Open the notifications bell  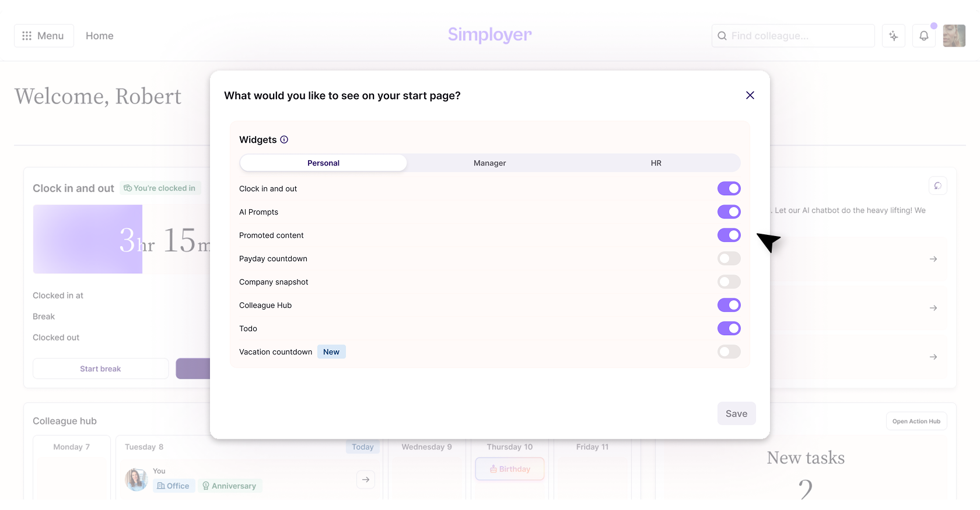click(x=924, y=36)
